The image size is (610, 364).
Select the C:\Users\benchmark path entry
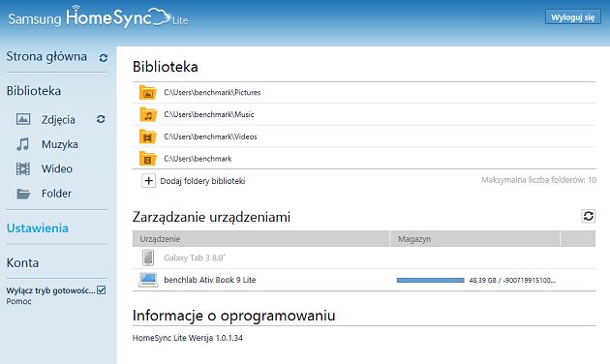tap(198, 159)
